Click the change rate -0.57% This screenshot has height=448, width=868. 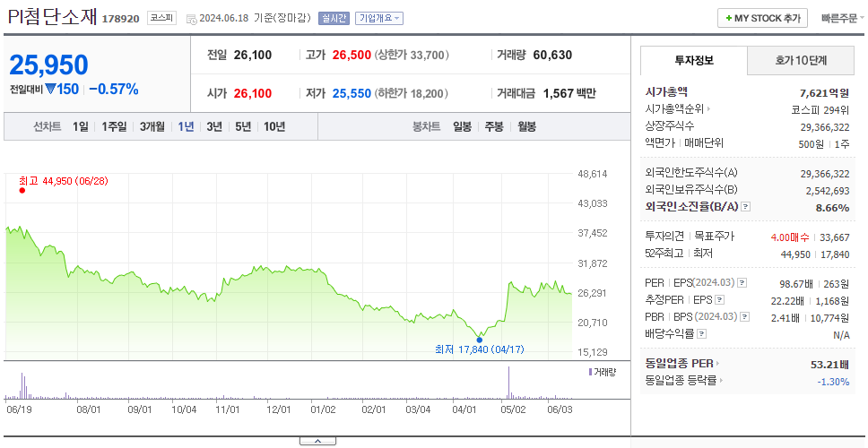(x=114, y=89)
